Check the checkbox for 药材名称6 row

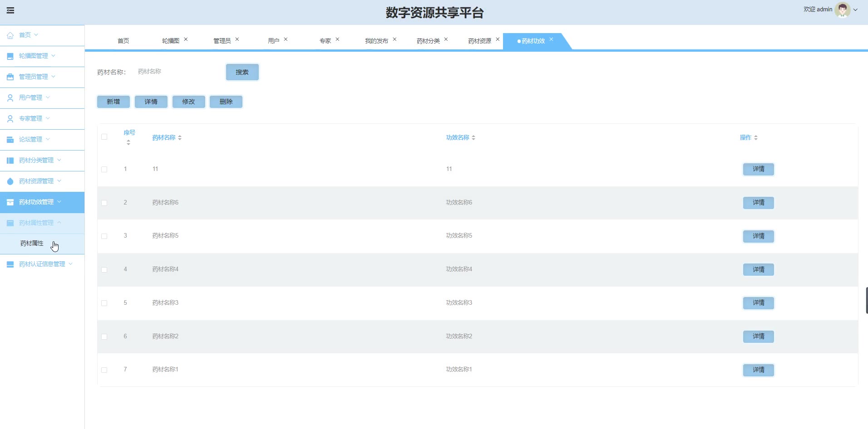click(x=104, y=203)
